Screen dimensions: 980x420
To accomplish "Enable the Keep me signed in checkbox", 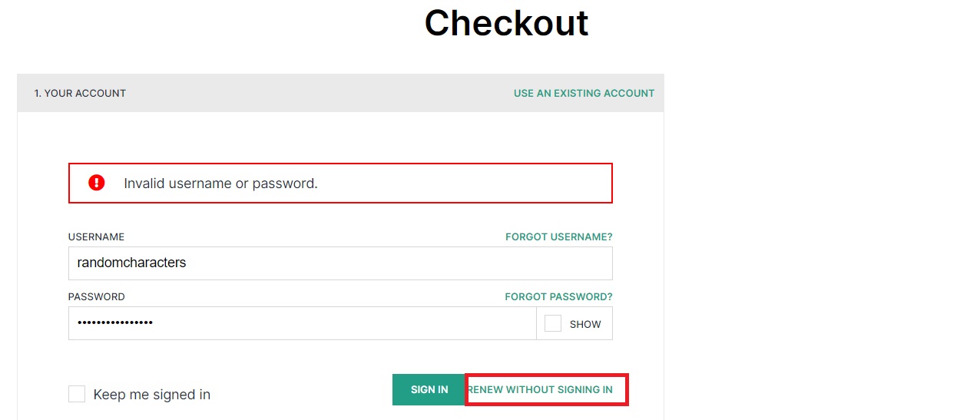I will pos(77,394).
